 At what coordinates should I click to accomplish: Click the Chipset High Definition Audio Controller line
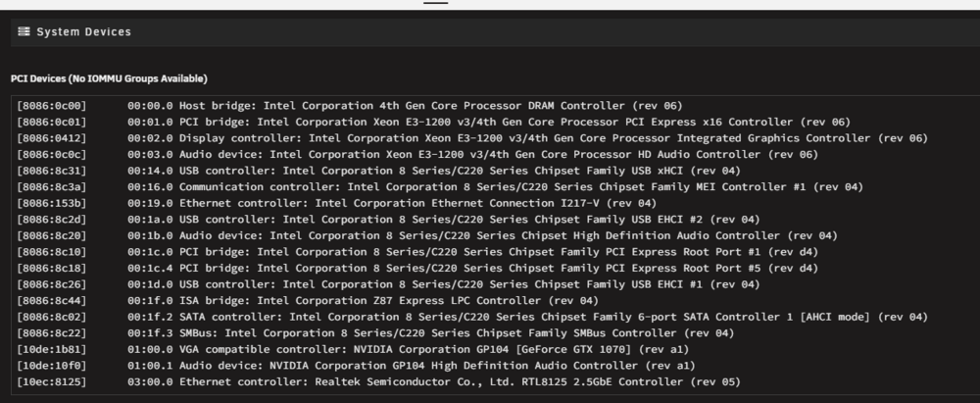pyautogui.click(x=427, y=236)
